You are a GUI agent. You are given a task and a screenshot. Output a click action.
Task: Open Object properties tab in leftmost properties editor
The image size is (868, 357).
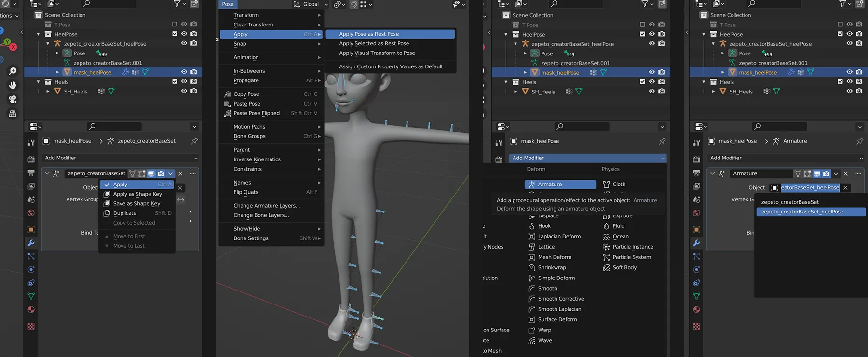[x=31, y=230]
